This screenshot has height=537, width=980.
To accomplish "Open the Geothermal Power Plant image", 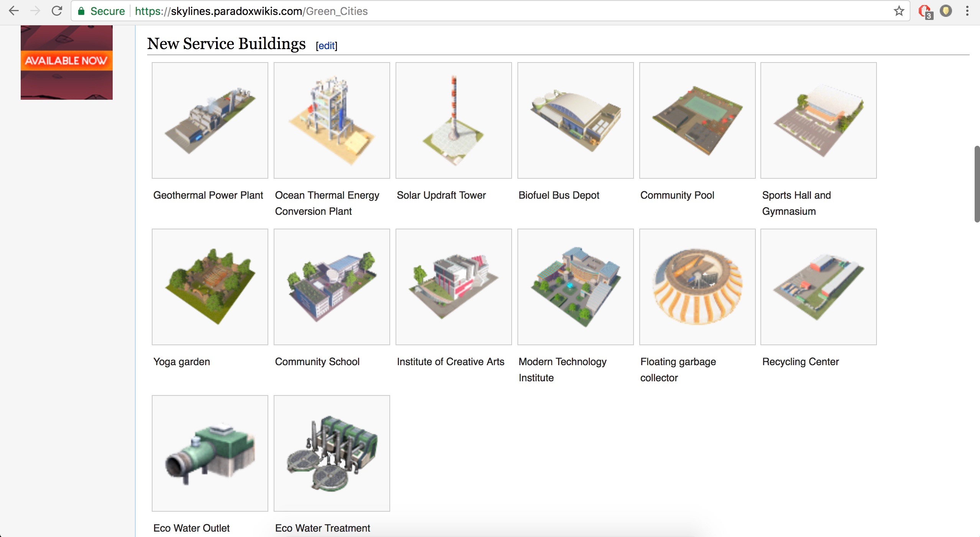I will pos(210,120).
